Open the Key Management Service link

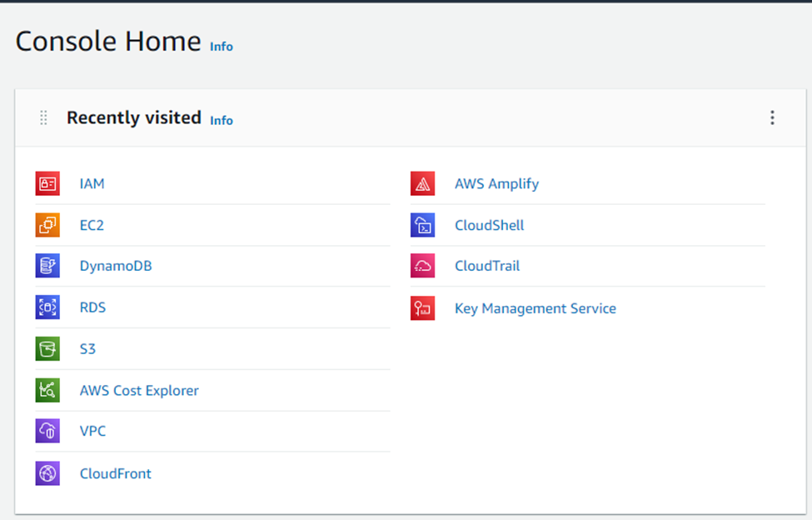[535, 308]
